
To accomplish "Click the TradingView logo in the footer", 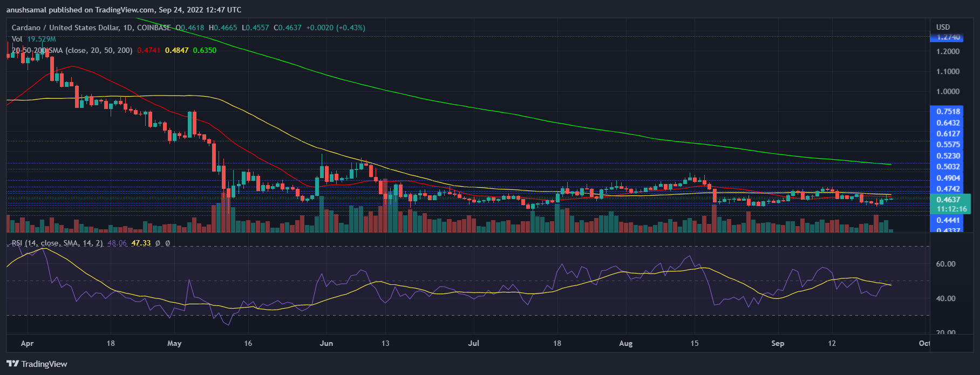I will click(x=37, y=364).
